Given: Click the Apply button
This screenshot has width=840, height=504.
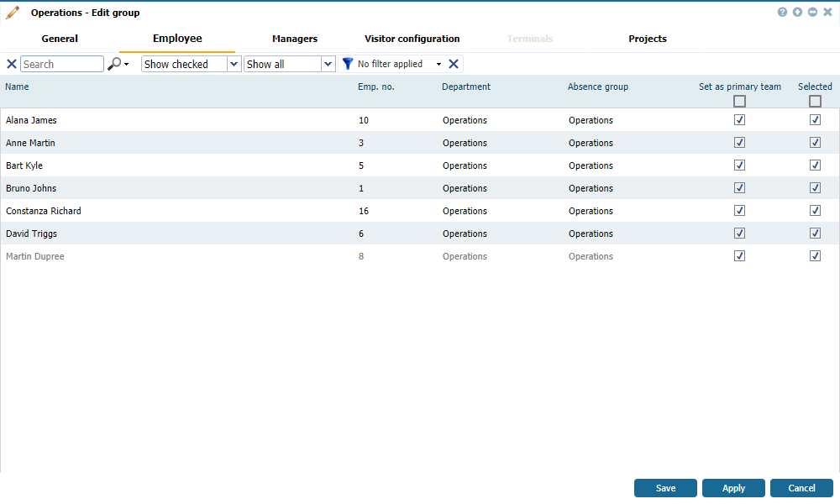Looking at the screenshot, I should click(x=733, y=488).
